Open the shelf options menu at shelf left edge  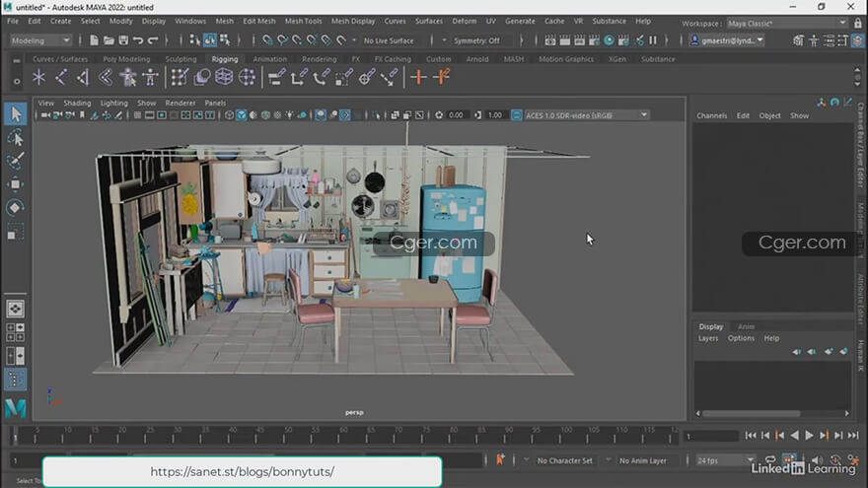[16, 81]
